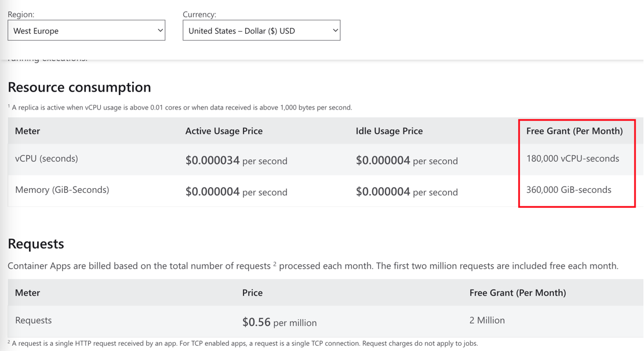The height and width of the screenshot is (351, 644).
Task: Click "Free Grant (Per Month)" header above vCPU-seconds
Action: [574, 131]
